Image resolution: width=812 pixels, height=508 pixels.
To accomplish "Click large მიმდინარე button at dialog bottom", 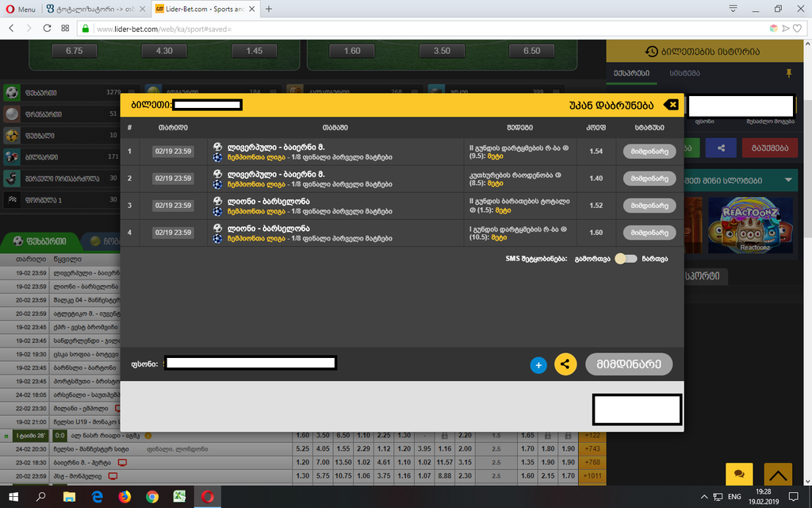I will [629, 364].
